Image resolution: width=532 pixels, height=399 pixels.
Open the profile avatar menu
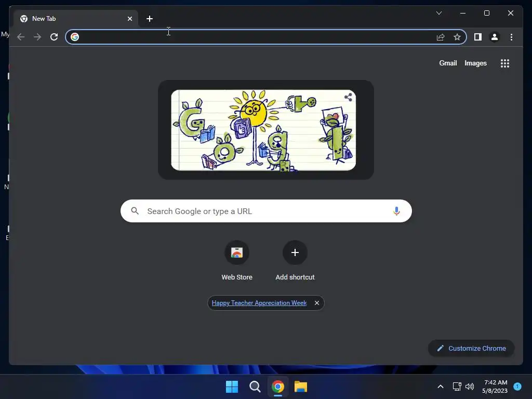click(x=495, y=37)
